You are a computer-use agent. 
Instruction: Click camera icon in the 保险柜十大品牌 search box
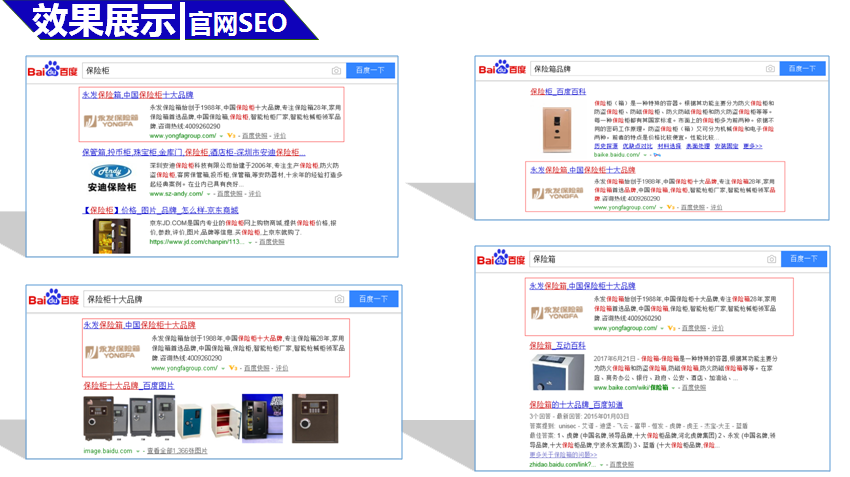point(339,299)
